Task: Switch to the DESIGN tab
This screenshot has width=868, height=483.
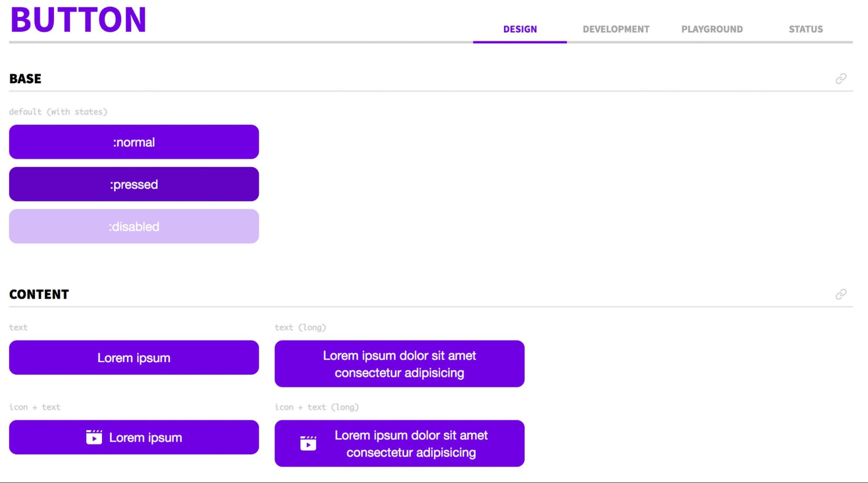Action: click(x=520, y=29)
